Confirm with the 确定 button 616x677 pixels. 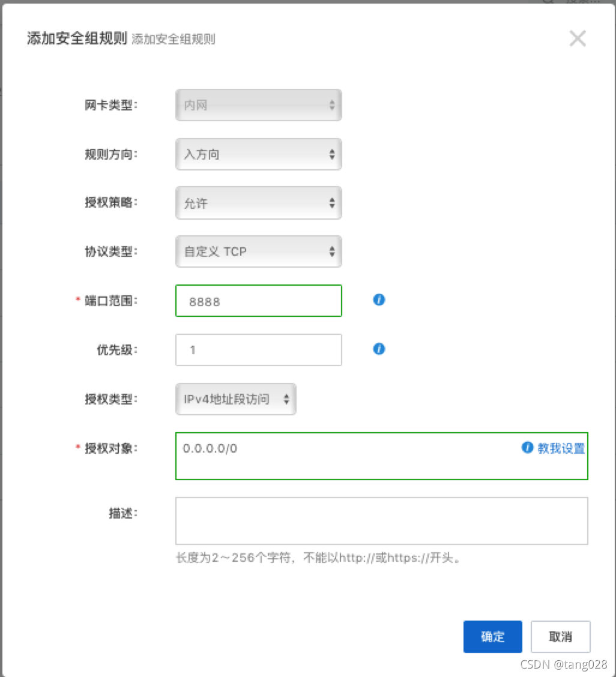(492, 637)
